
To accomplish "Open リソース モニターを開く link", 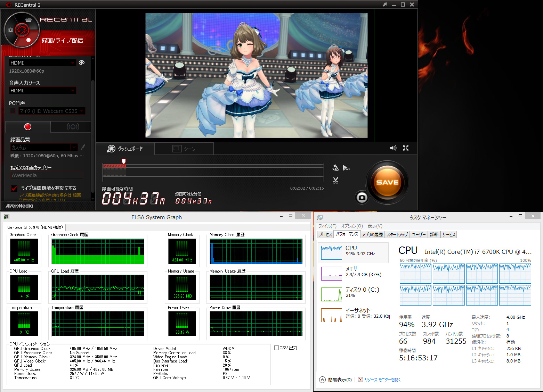I will [x=382, y=380].
